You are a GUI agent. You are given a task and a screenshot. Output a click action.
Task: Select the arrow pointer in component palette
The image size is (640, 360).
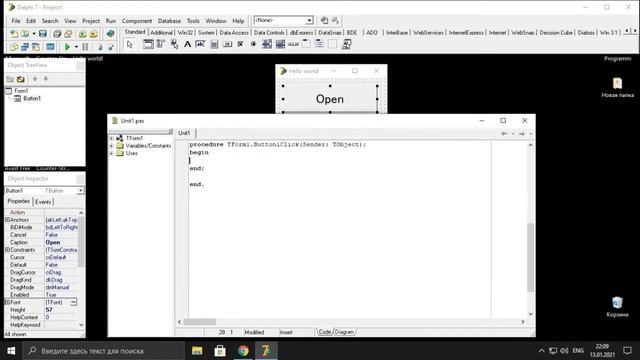(x=130, y=44)
